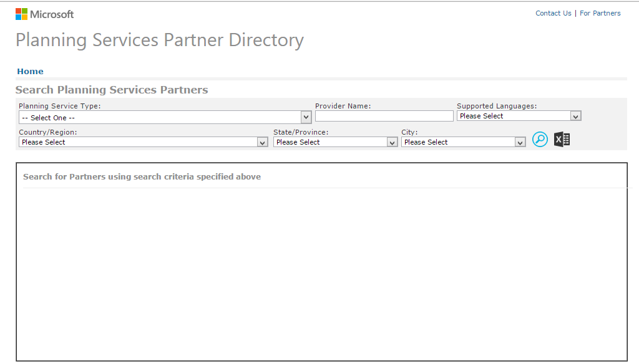Click the Country/Region dropdown arrow
Viewport: 639px width, 364px height.
click(x=263, y=143)
